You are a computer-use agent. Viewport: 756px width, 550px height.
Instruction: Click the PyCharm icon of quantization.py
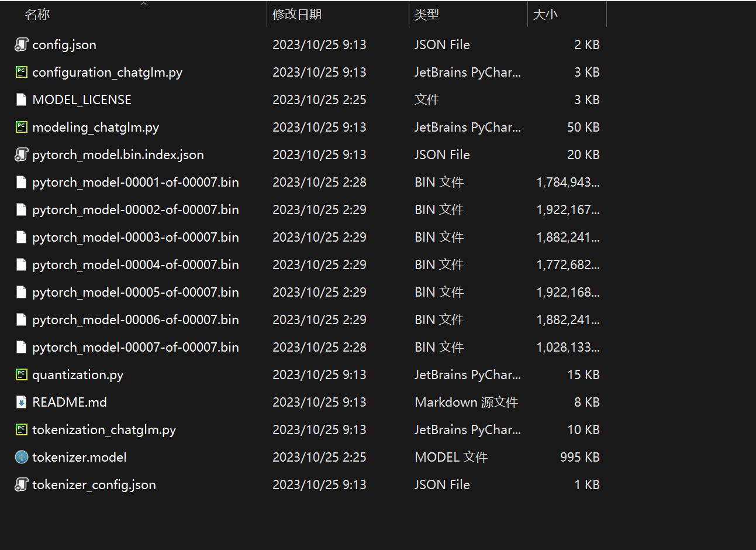pos(22,374)
